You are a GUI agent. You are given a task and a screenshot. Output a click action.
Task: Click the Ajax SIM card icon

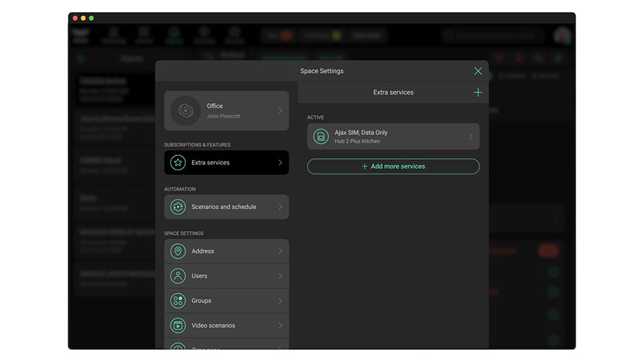[321, 137]
